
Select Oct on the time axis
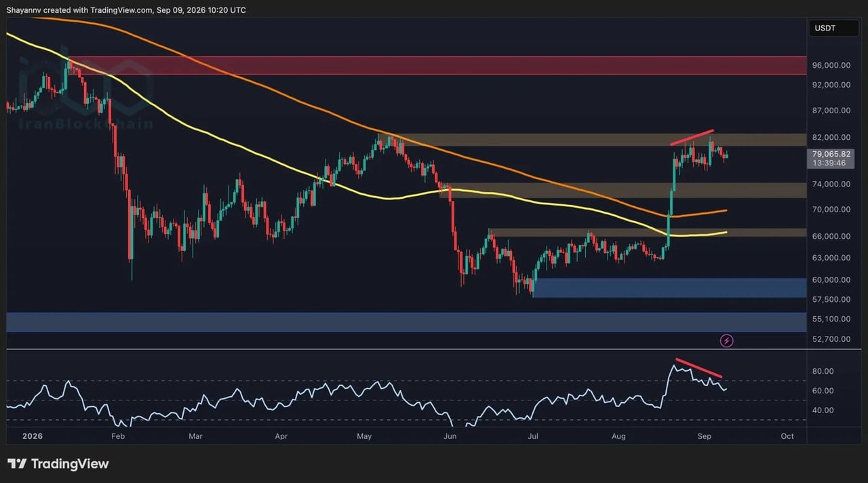click(x=787, y=436)
